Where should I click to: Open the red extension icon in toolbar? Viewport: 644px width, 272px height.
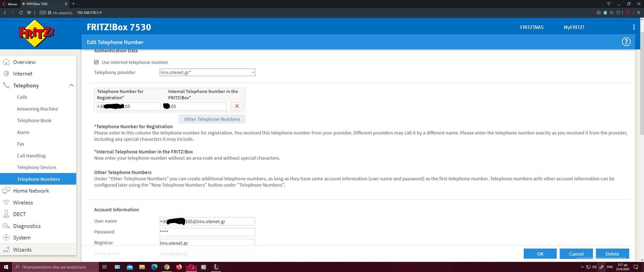627,12
